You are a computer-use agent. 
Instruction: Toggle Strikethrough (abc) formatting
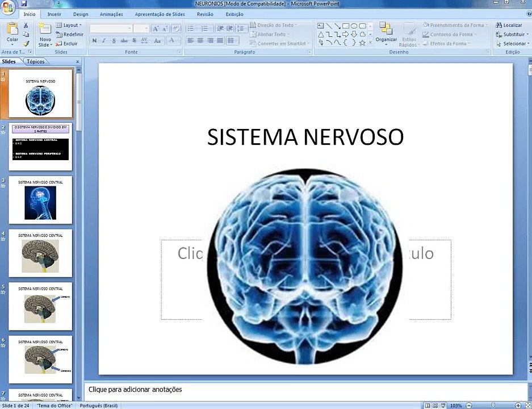124,41
